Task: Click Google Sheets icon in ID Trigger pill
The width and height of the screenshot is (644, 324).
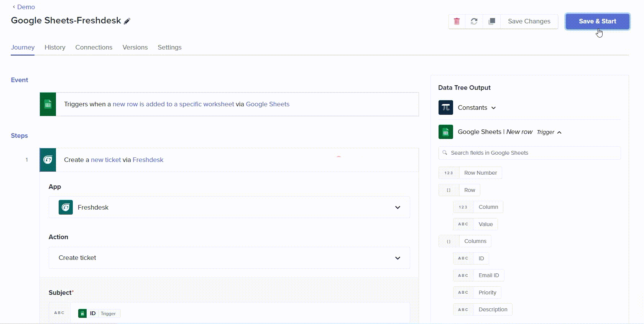Action: tap(82, 314)
